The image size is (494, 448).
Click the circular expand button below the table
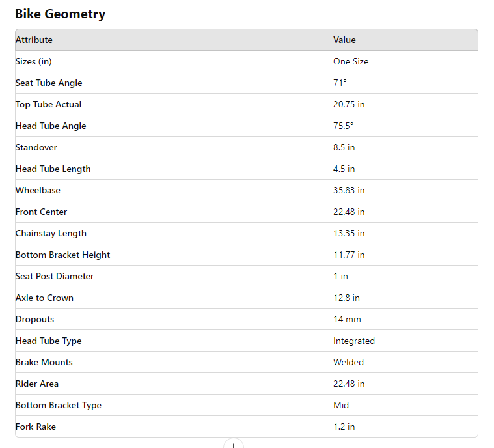tap(233, 445)
